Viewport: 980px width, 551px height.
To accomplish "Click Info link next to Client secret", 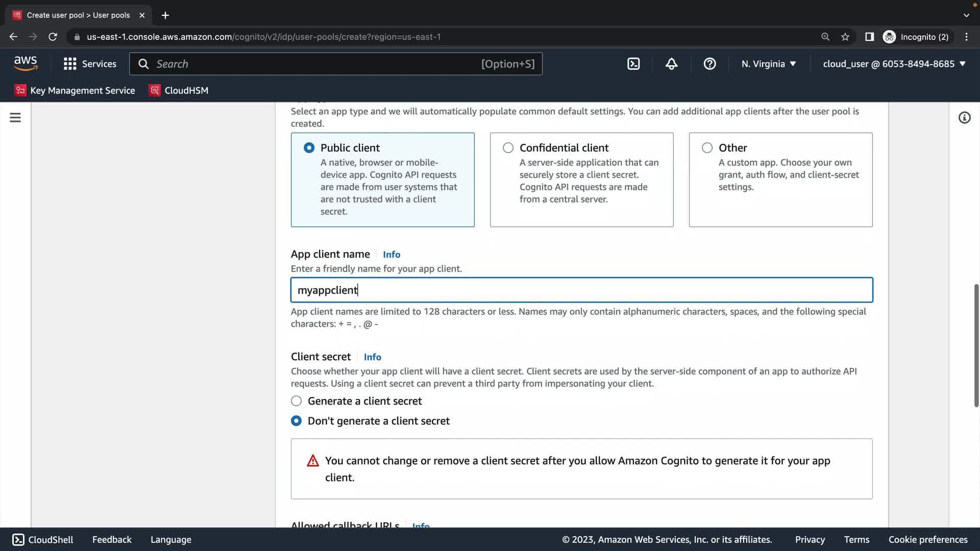I will 372,357.
